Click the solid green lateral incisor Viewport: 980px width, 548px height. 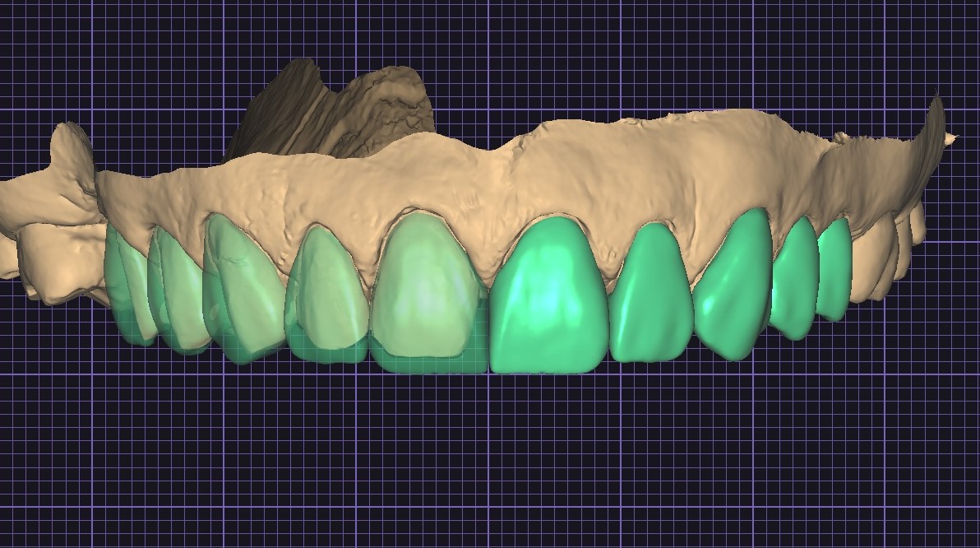click(649, 296)
